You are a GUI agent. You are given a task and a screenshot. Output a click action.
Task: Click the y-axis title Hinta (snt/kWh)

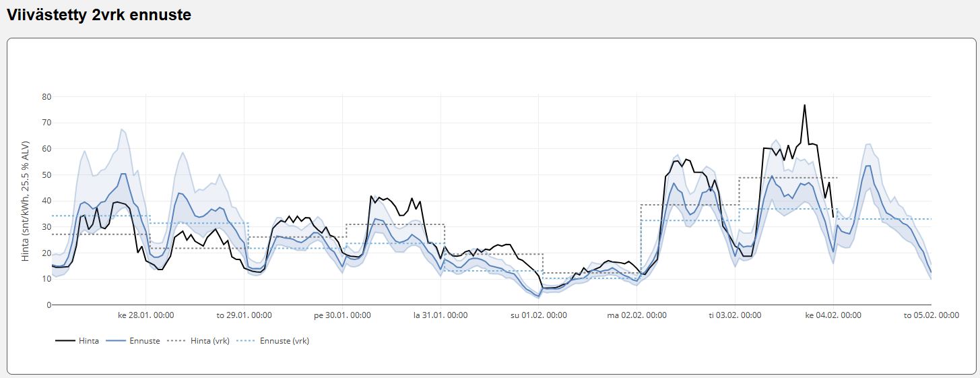(26, 201)
